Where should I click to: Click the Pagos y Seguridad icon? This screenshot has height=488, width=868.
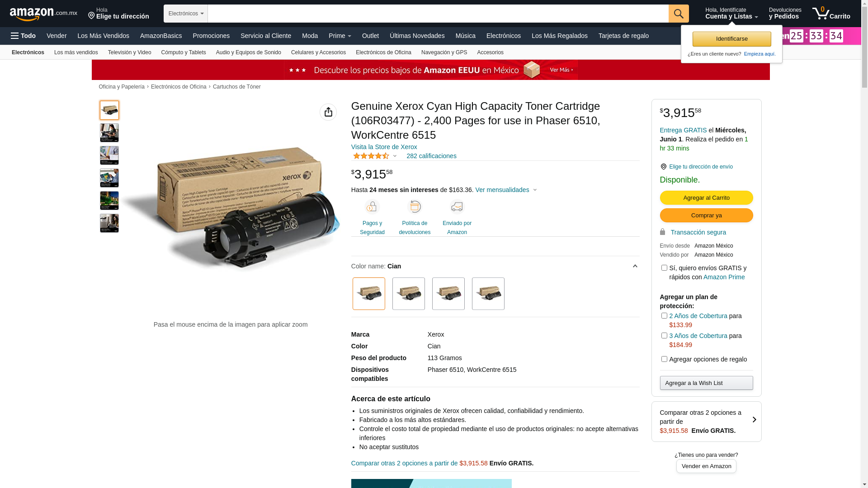pos(372,206)
